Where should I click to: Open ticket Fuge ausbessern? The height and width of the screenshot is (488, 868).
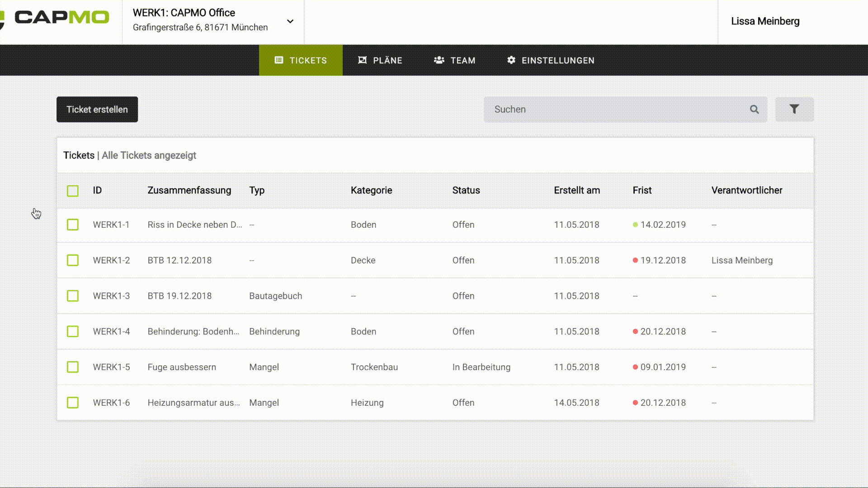[x=182, y=367]
